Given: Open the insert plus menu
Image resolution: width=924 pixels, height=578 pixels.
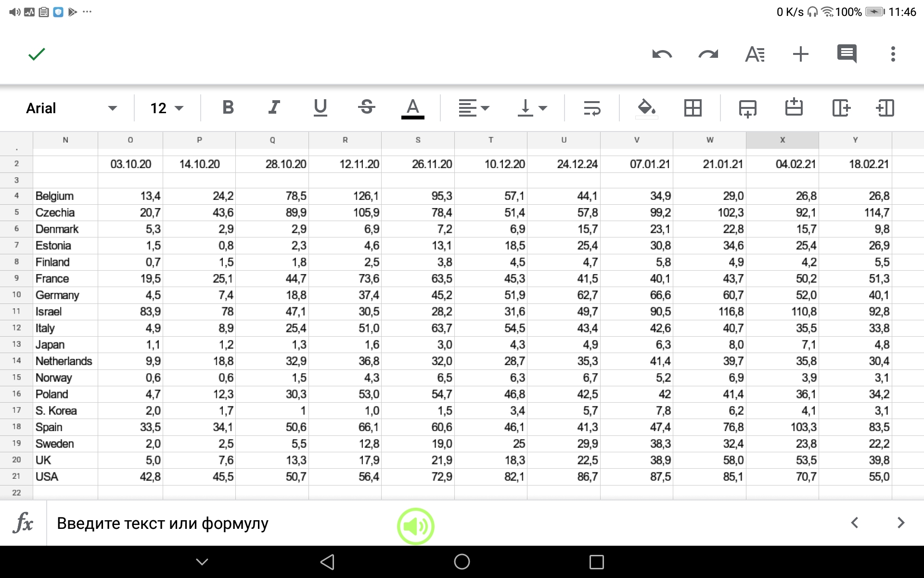Looking at the screenshot, I should coord(800,54).
